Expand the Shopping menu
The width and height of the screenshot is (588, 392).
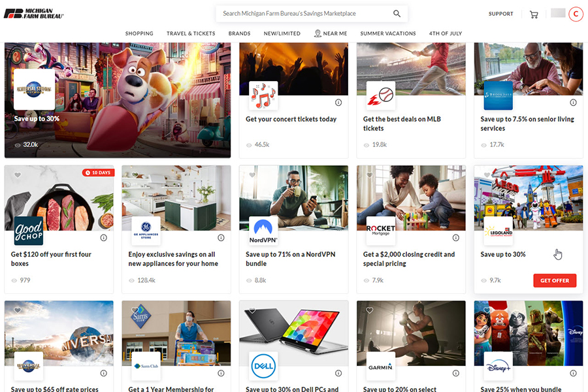[x=139, y=33]
